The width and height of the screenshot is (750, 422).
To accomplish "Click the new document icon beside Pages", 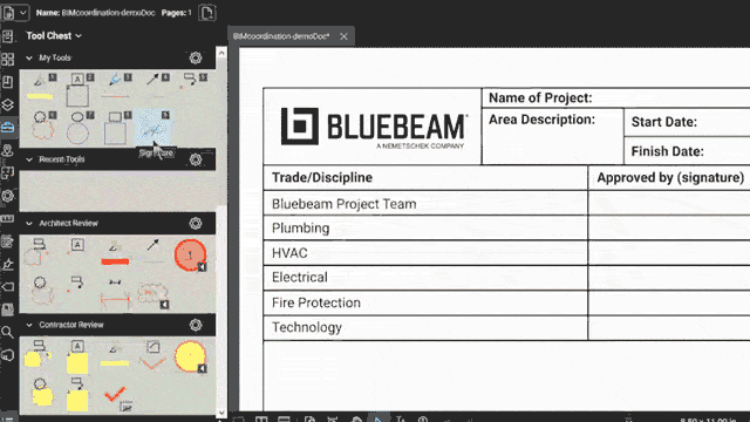I will pyautogui.click(x=207, y=13).
